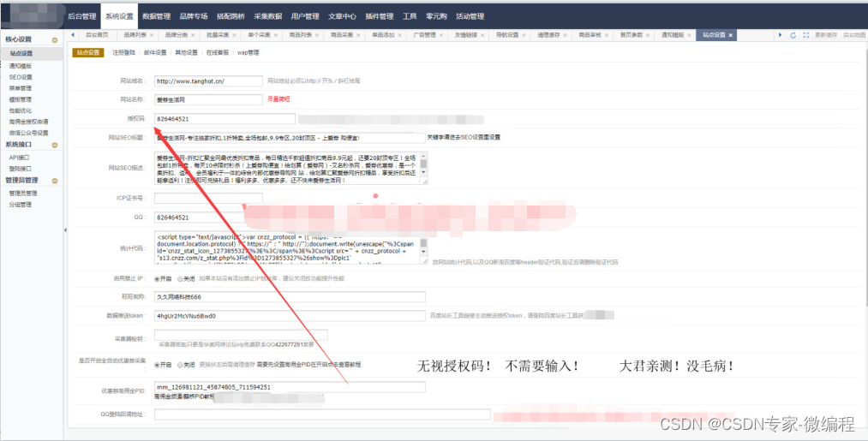
Task: Open 品牌专场 top menu
Action: click(194, 16)
